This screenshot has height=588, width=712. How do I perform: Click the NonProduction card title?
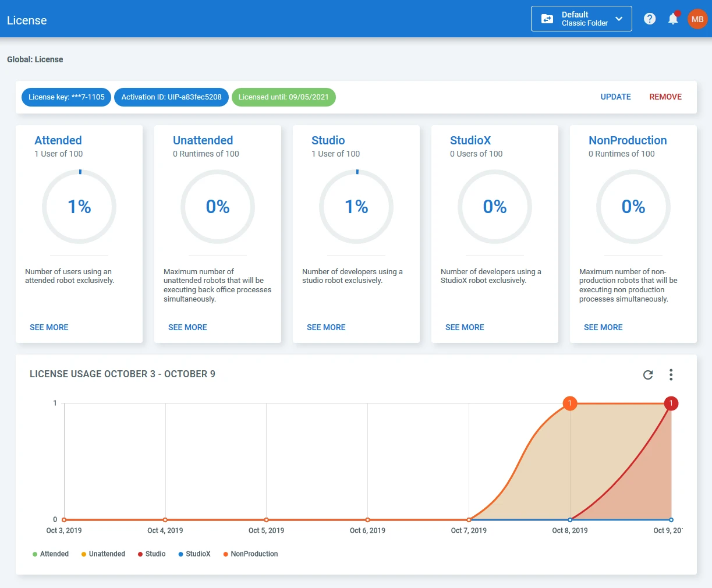coord(628,140)
